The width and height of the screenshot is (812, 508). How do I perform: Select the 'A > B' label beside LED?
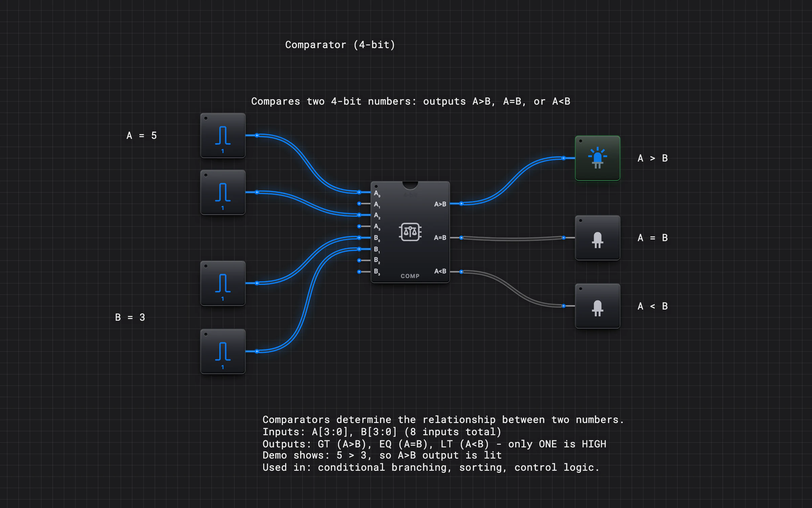click(x=653, y=158)
